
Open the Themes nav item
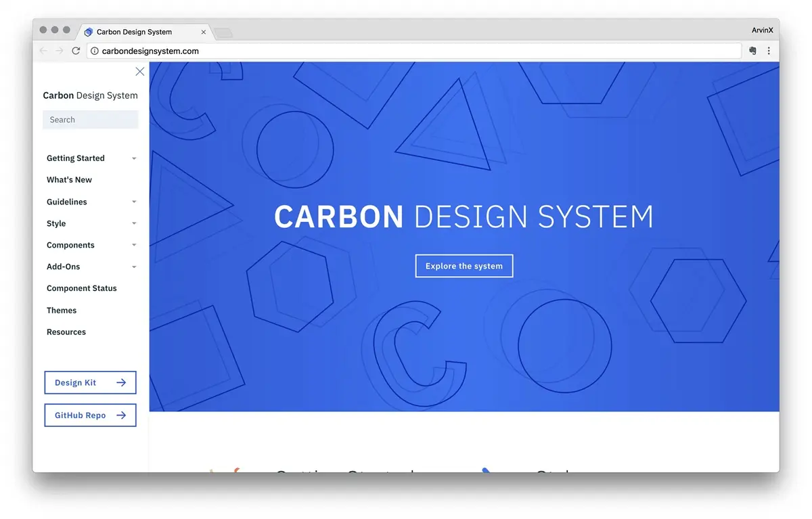tap(62, 311)
